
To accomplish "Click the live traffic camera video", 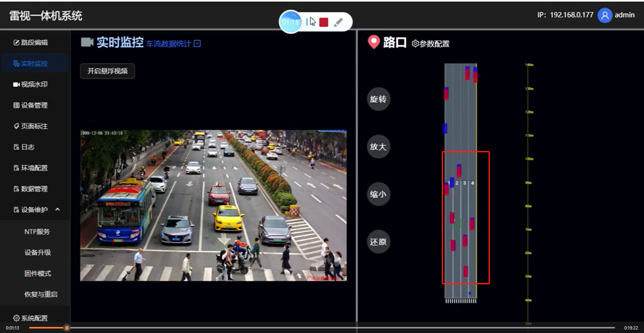I will pos(213,205).
